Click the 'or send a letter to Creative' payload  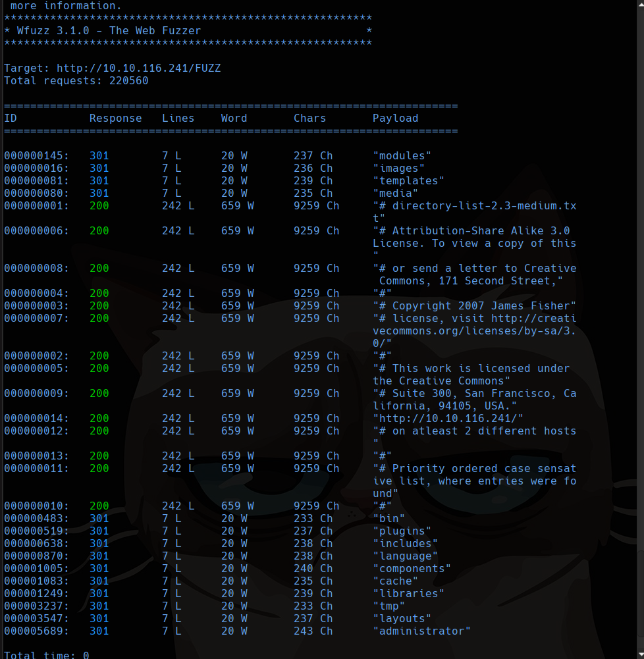pos(474,275)
